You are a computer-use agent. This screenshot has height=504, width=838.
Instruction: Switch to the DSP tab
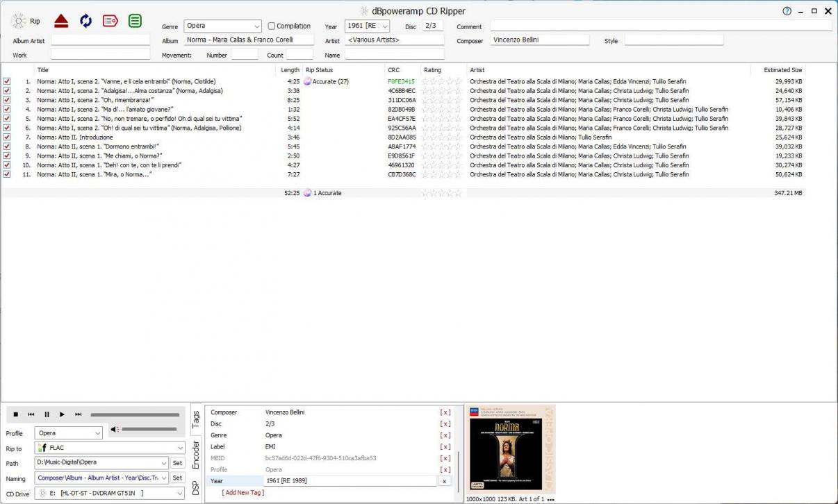pyautogui.click(x=196, y=489)
